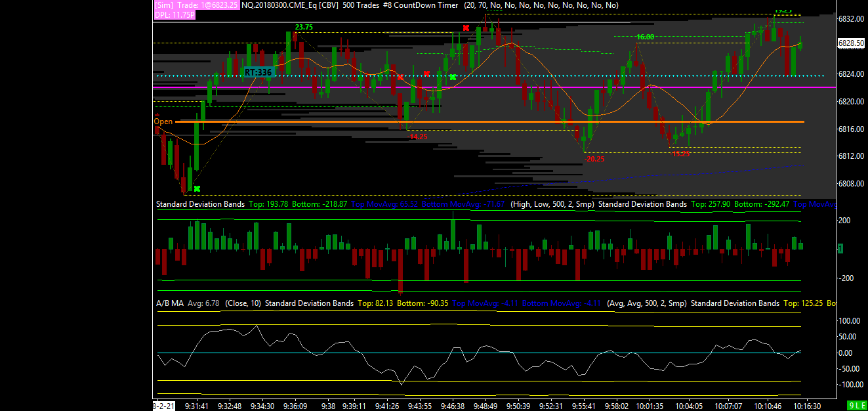This screenshot has height=411, width=868.
Task: Click the 16.00 swing high label
Action: click(645, 37)
